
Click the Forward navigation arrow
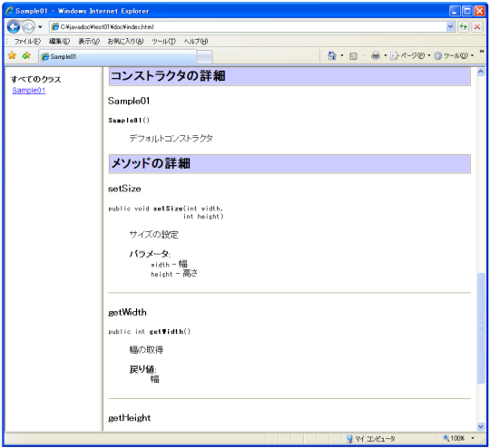click(x=28, y=27)
